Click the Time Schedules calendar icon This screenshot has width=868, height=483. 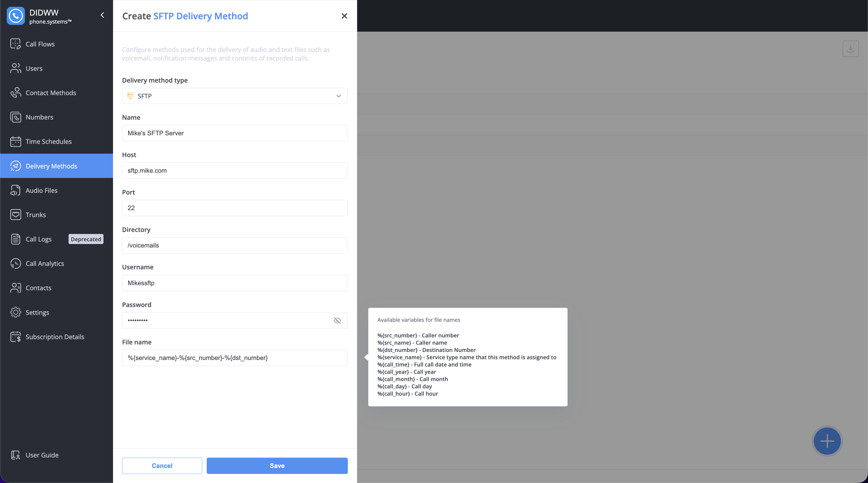point(16,142)
